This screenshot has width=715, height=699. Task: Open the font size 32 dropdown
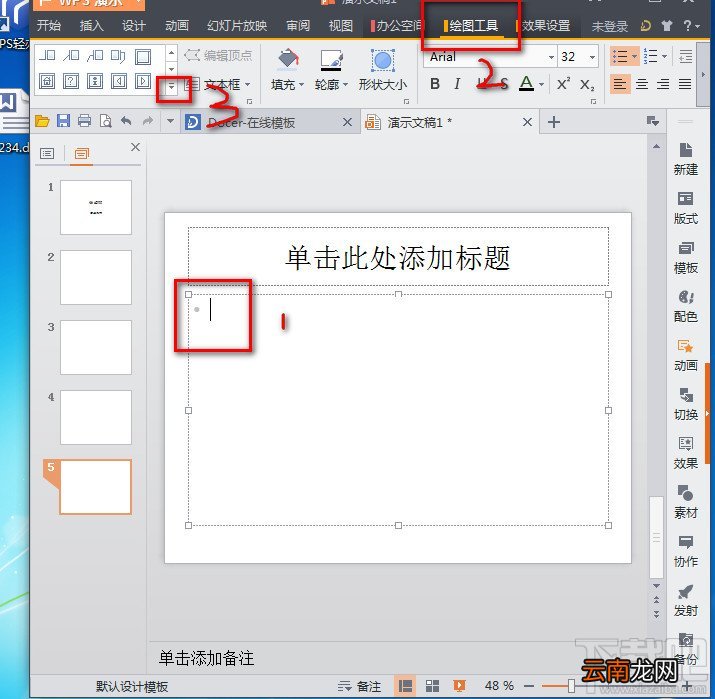[592, 57]
